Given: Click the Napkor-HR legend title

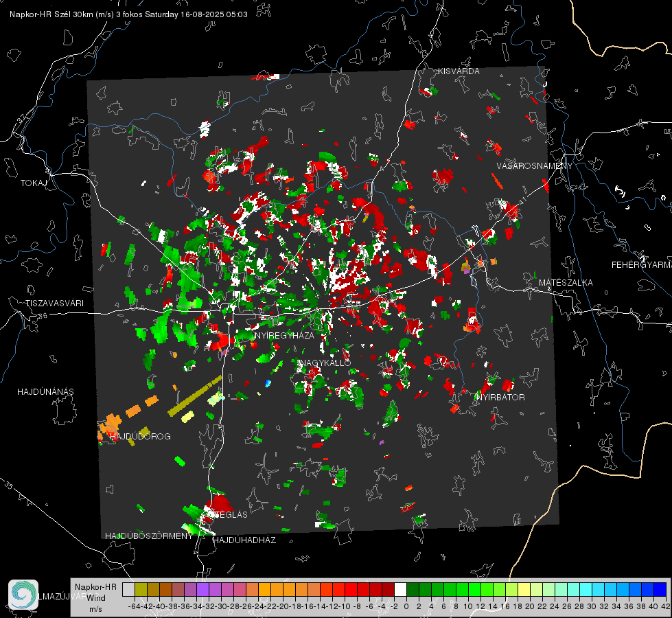Looking at the screenshot, I should (x=95, y=587).
